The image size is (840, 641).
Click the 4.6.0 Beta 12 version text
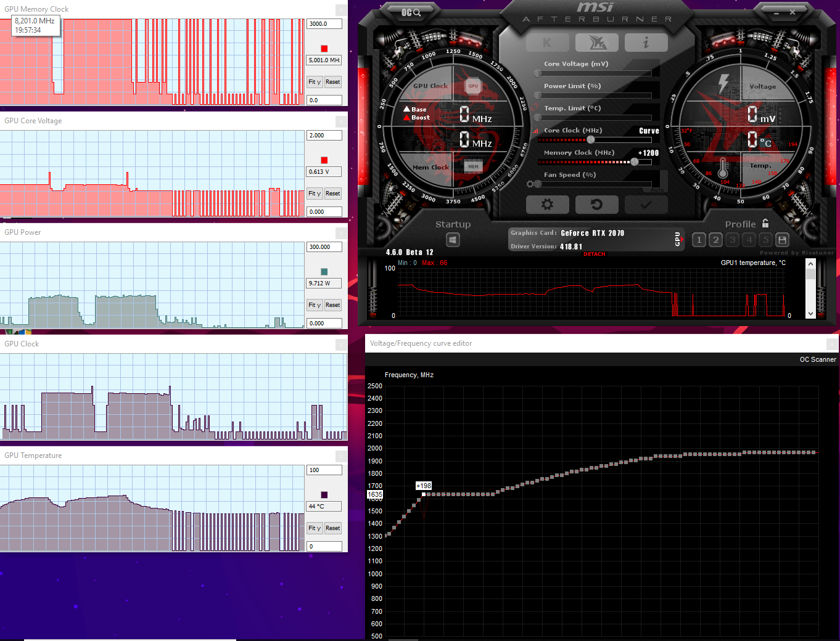pyautogui.click(x=410, y=252)
